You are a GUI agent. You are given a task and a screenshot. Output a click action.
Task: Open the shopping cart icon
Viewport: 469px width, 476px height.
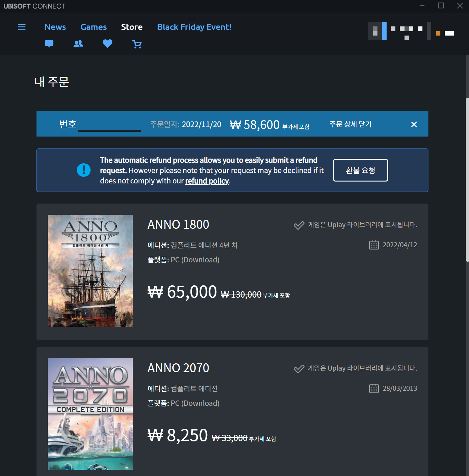tap(137, 44)
